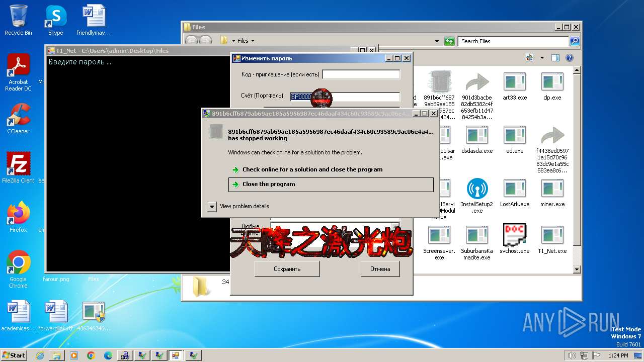Screen dimensions: 644x362
Task: Select the 901d3bacbe shortcut file
Action: point(477,96)
